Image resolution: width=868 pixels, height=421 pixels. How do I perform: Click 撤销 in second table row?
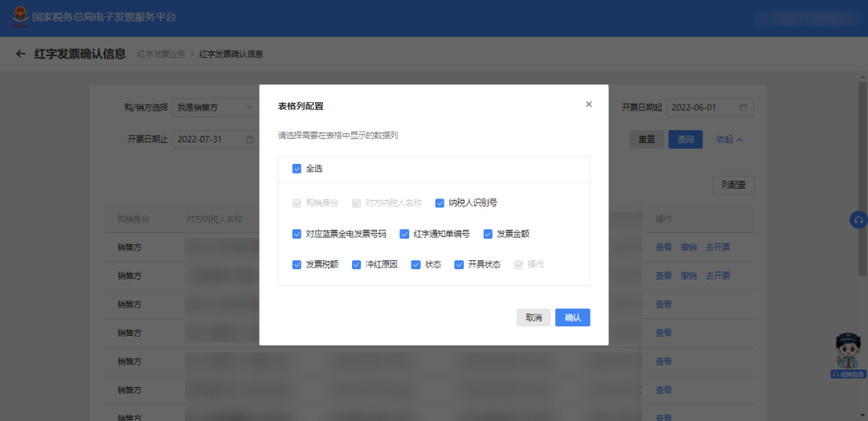[689, 276]
